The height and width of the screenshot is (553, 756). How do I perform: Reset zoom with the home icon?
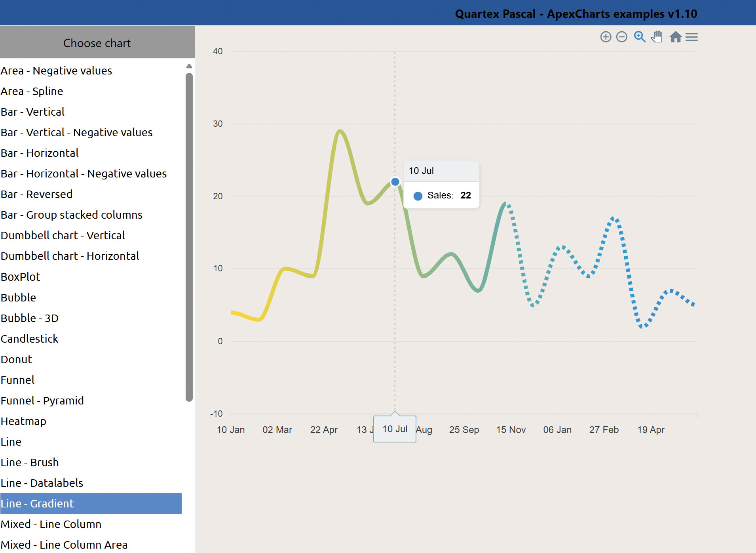675,37
